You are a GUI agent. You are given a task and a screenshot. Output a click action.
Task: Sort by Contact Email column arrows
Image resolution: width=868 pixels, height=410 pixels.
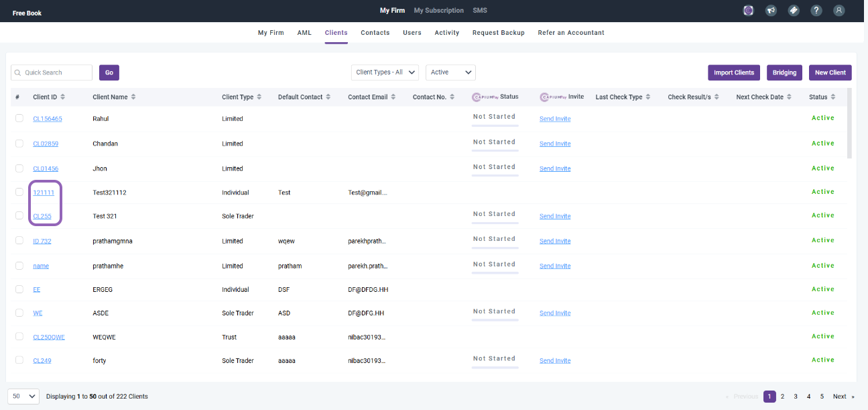(x=393, y=97)
